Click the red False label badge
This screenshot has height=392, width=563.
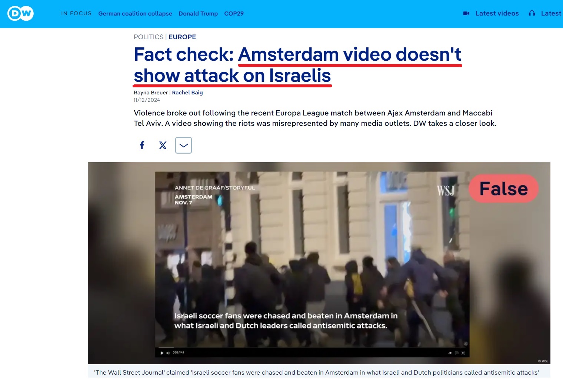point(503,188)
